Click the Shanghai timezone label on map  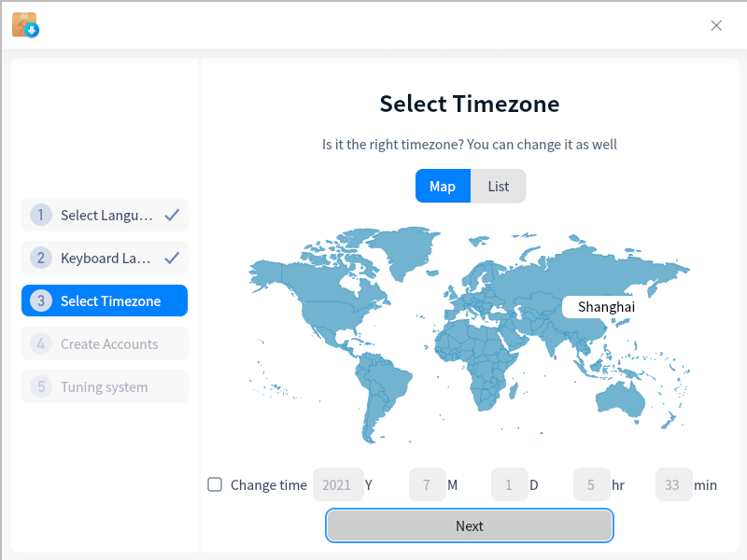606,307
